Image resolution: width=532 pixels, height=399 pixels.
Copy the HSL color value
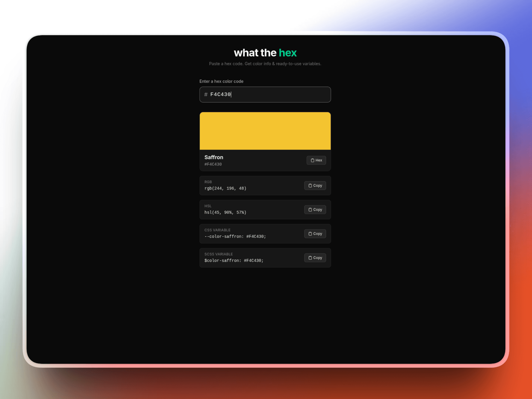click(315, 209)
